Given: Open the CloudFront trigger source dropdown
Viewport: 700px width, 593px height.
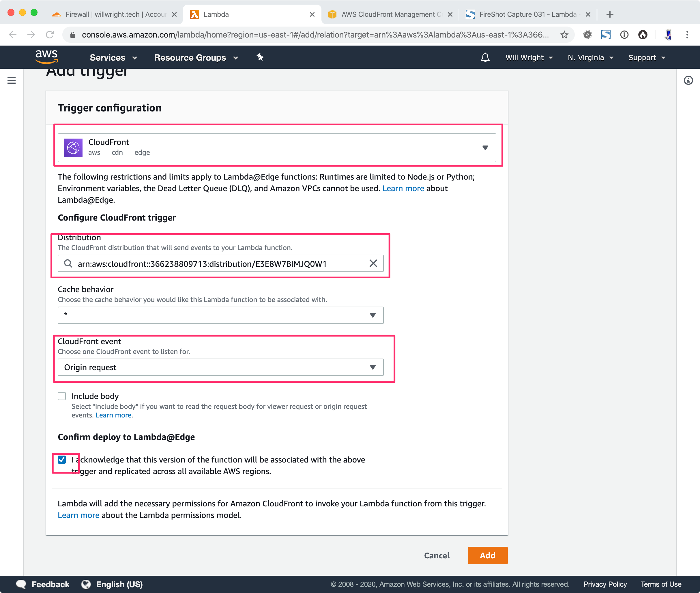Looking at the screenshot, I should tap(277, 148).
